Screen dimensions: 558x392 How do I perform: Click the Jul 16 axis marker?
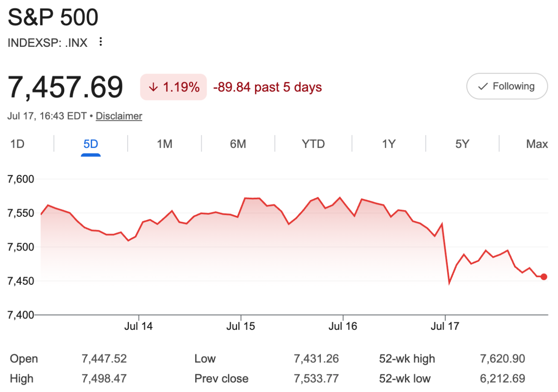[x=343, y=326]
